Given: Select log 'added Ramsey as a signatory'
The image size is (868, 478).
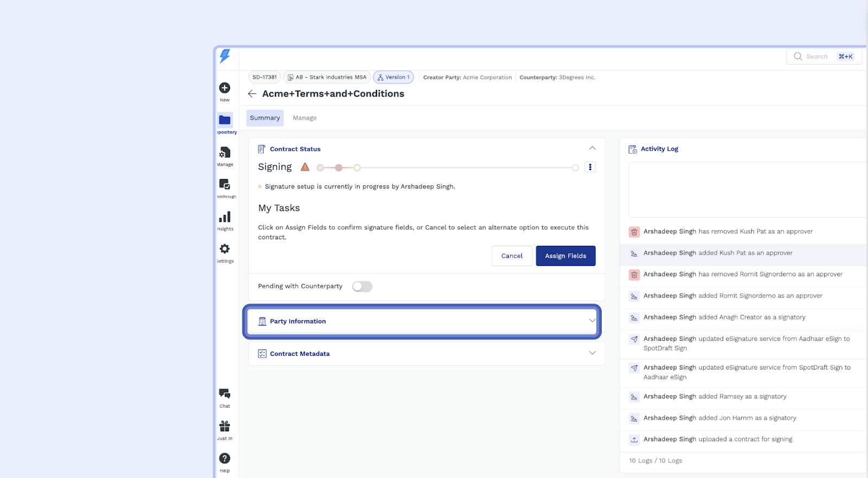Looking at the screenshot, I should tap(743, 397).
